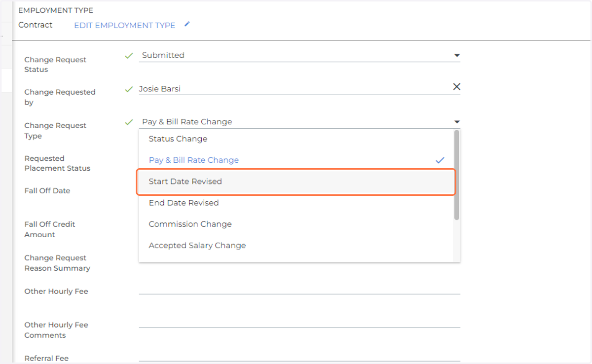Image resolution: width=592 pixels, height=364 pixels.
Task: Select the Start Date Revised option
Action: (x=296, y=182)
